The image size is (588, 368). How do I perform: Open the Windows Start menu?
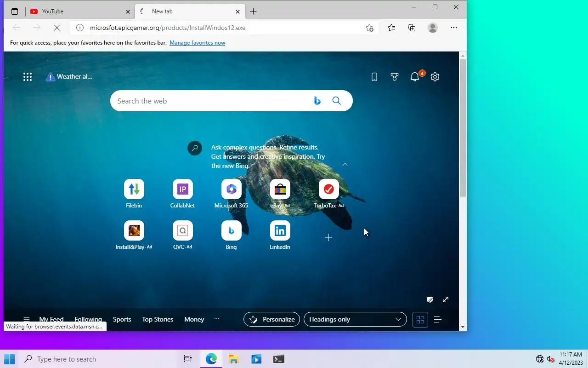[9, 359]
